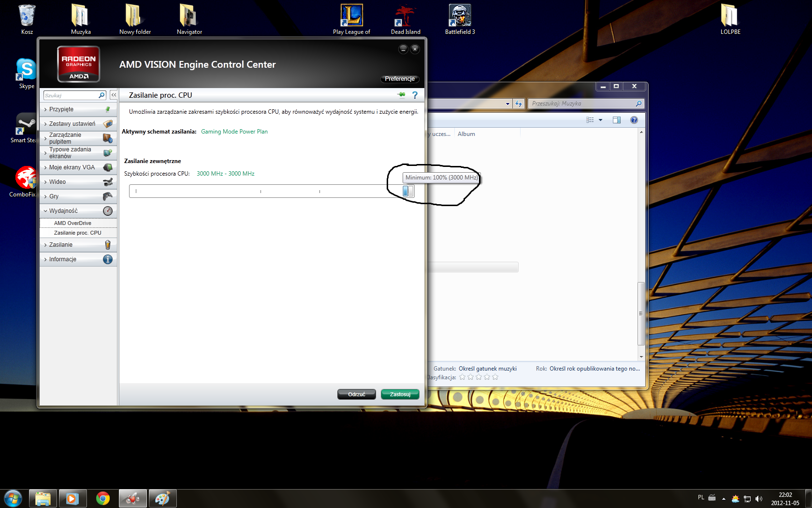Click refresh button in Muzyka window
Screen dimensions: 812x508
pos(519,104)
